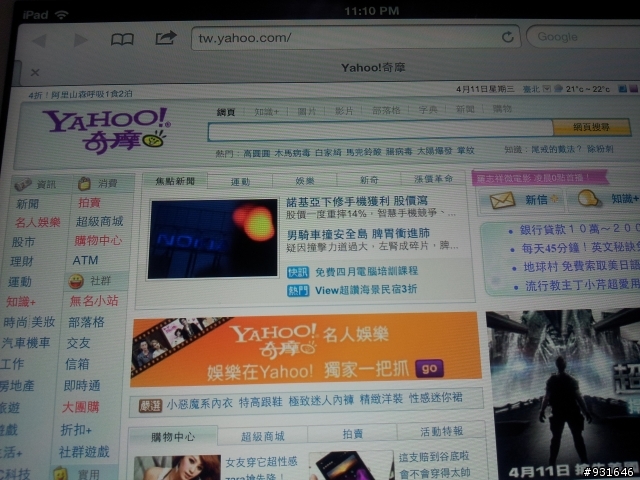
Task: Open 免費四月電腦培訓課程 link
Action: [366, 271]
